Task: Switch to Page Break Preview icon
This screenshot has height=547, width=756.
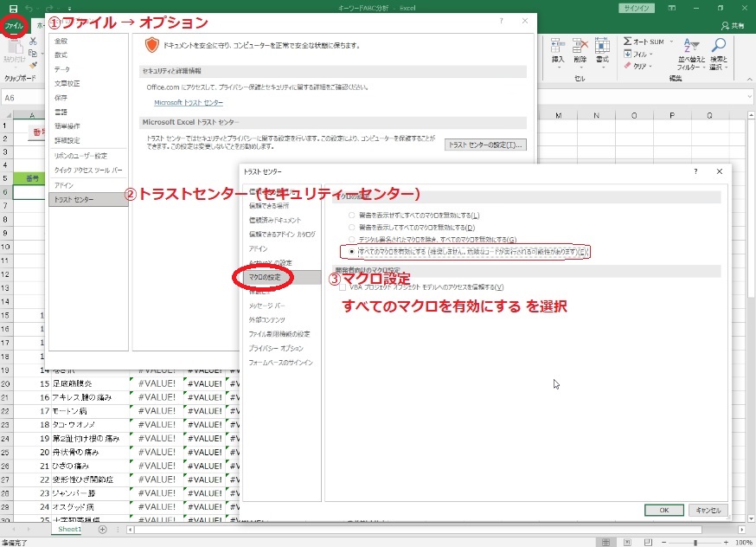Action: 648,542
